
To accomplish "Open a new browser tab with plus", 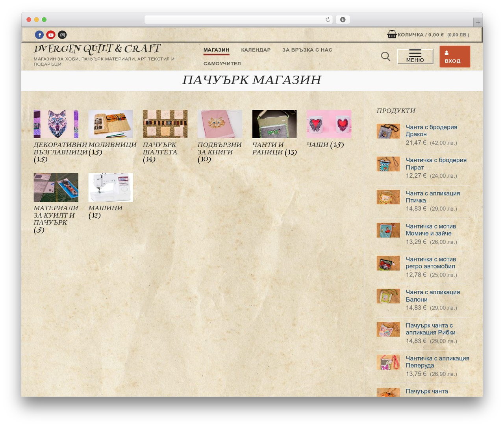I will point(478,22).
